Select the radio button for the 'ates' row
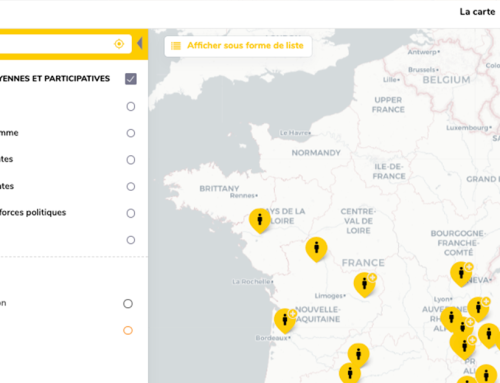The width and height of the screenshot is (500, 383). click(131, 187)
